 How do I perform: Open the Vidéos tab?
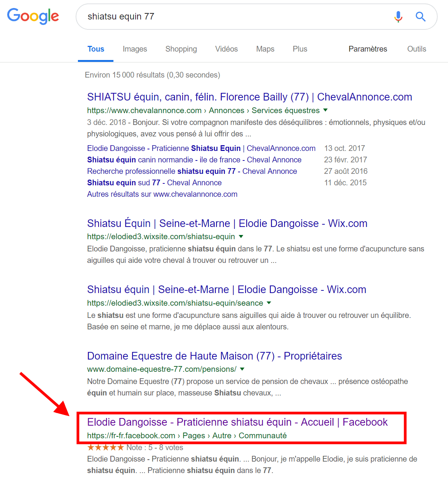pos(226,49)
